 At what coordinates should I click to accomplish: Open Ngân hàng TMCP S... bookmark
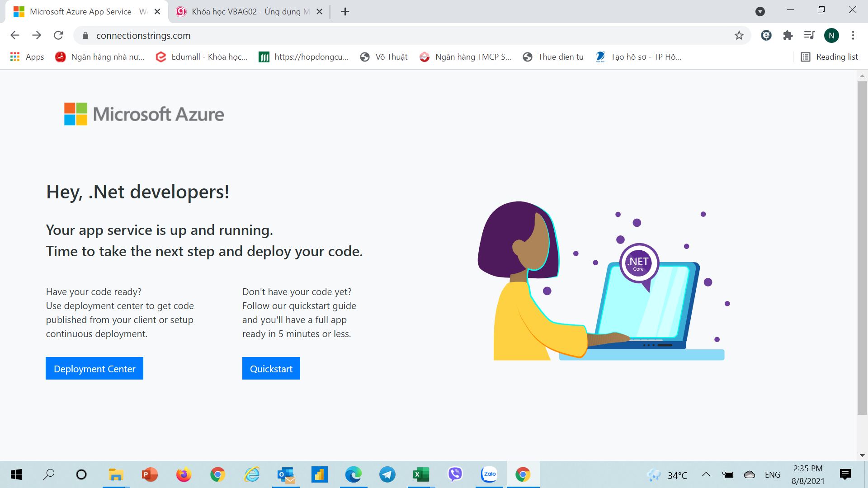[465, 57]
